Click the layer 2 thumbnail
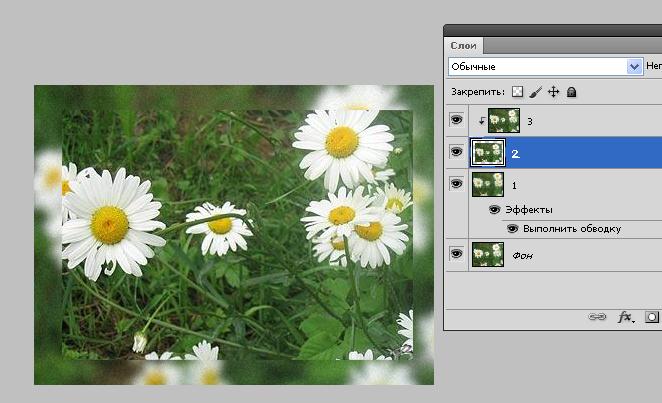The height and width of the screenshot is (403, 662). pyautogui.click(x=488, y=152)
